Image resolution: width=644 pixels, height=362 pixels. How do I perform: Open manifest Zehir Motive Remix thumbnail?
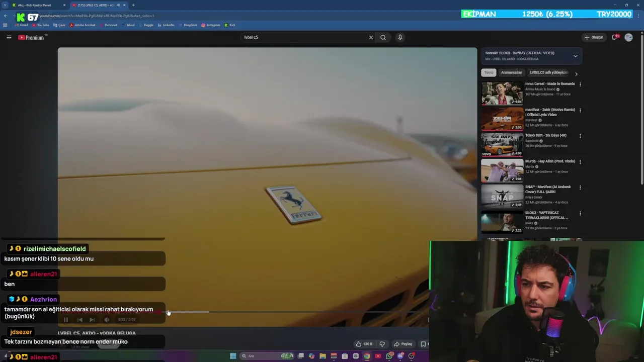pos(502,119)
